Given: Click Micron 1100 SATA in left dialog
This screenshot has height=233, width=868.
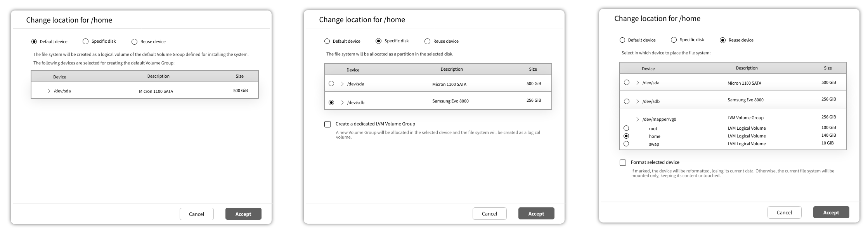Looking at the screenshot, I should (156, 91).
